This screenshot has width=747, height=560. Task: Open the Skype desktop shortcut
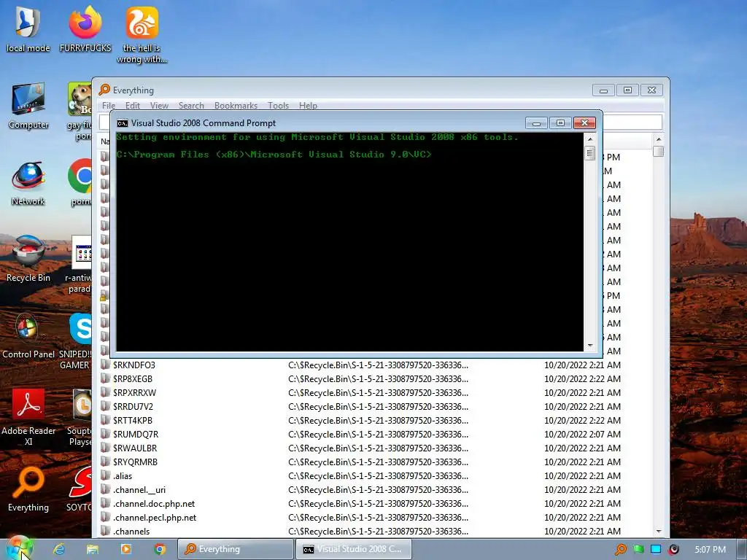80,329
